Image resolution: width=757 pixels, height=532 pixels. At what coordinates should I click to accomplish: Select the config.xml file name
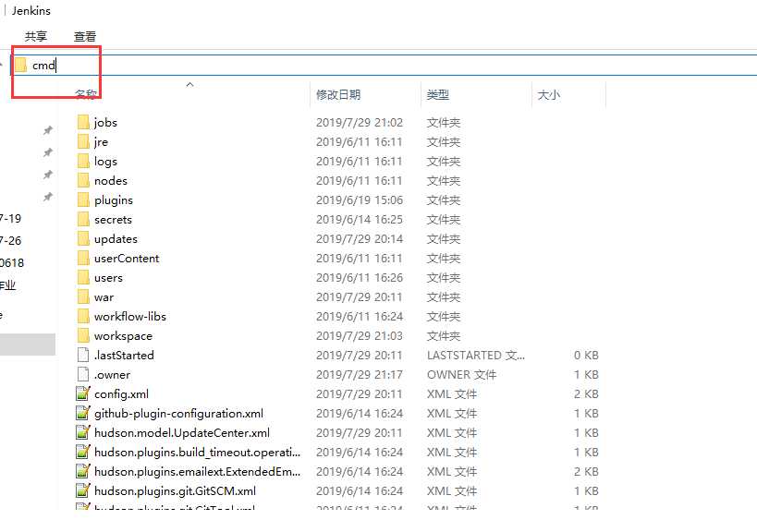click(121, 394)
